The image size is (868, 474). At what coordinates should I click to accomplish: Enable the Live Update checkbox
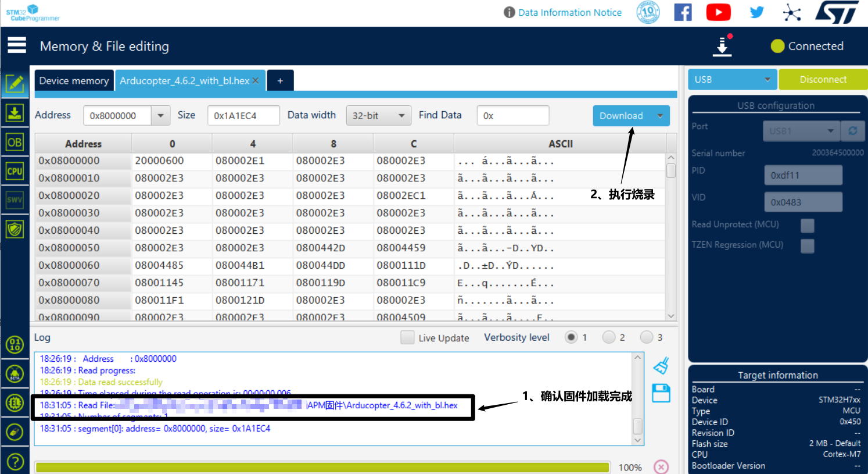click(x=408, y=337)
